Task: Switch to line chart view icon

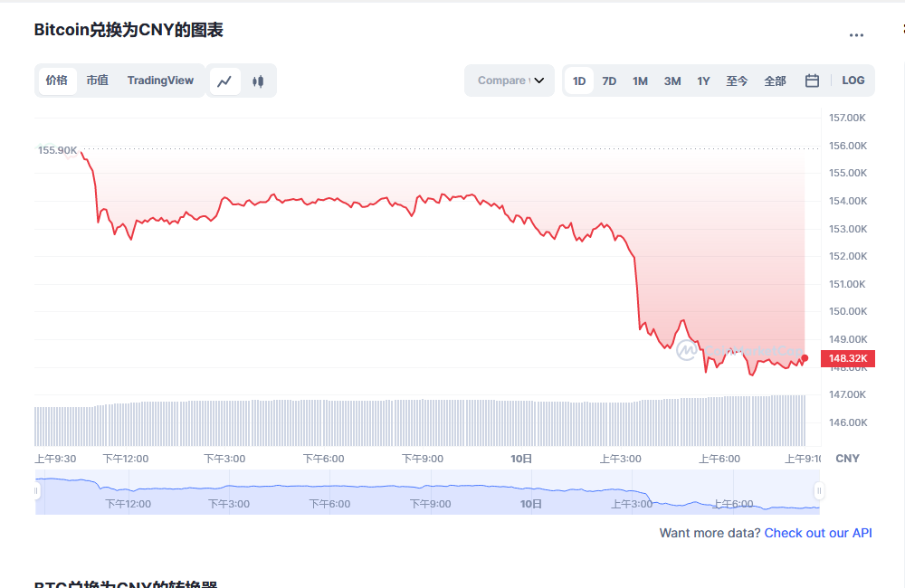Action: [224, 81]
